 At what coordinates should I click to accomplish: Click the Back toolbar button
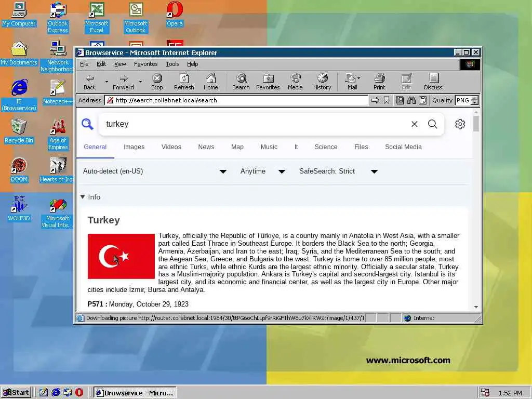[x=89, y=82]
